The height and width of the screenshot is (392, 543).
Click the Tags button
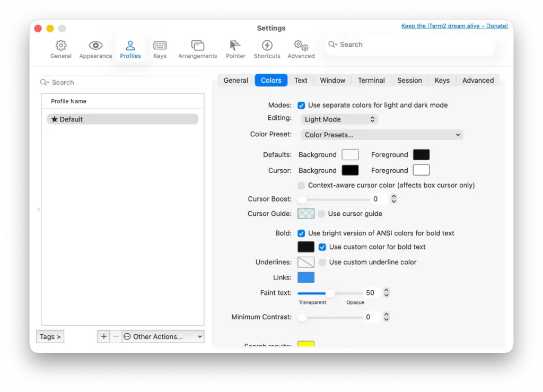50,336
